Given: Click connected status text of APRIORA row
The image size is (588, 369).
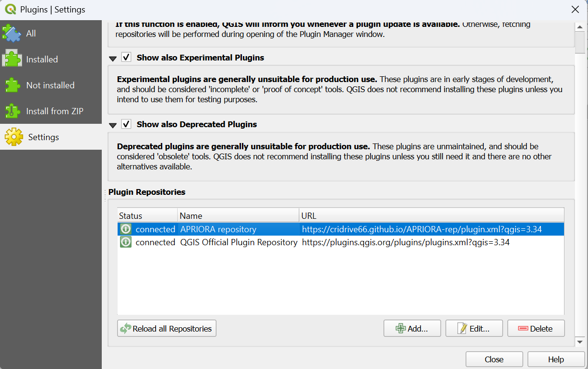Looking at the screenshot, I should click(x=155, y=229).
